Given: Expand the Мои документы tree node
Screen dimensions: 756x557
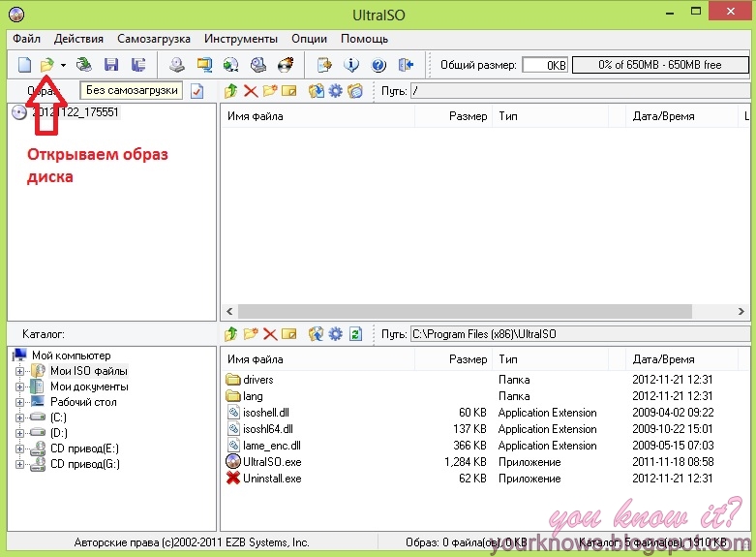Looking at the screenshot, I should coord(19,387).
